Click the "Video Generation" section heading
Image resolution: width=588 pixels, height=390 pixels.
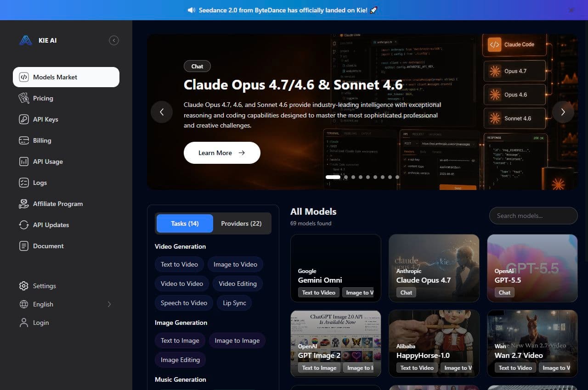(x=180, y=246)
